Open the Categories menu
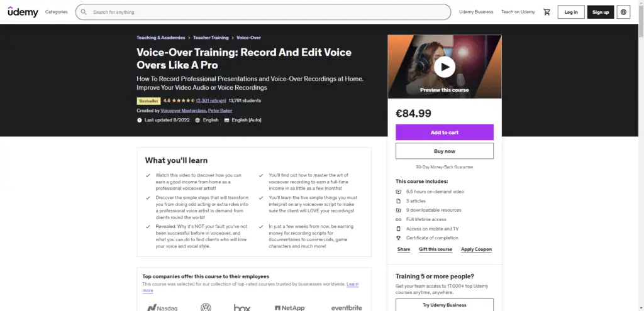644x311 pixels. pyautogui.click(x=56, y=12)
